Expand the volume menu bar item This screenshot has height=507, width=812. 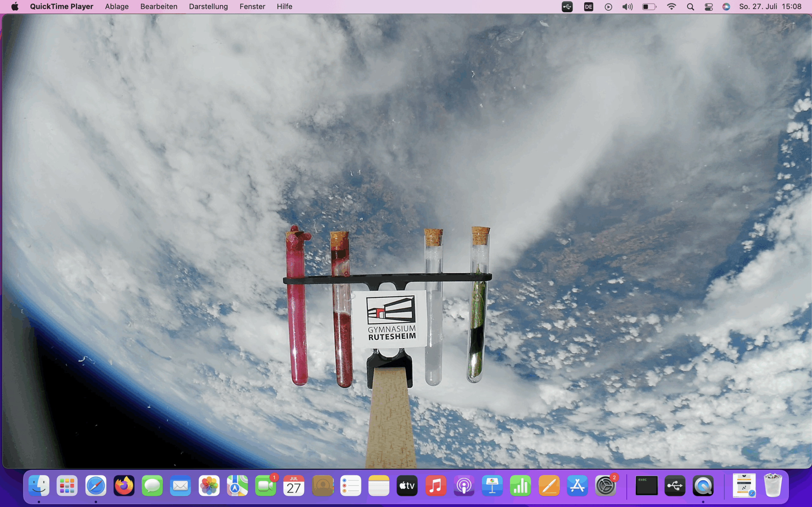[627, 7]
